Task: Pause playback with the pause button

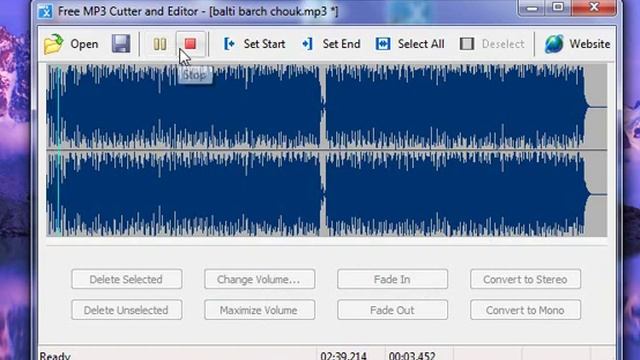Action: tap(160, 44)
